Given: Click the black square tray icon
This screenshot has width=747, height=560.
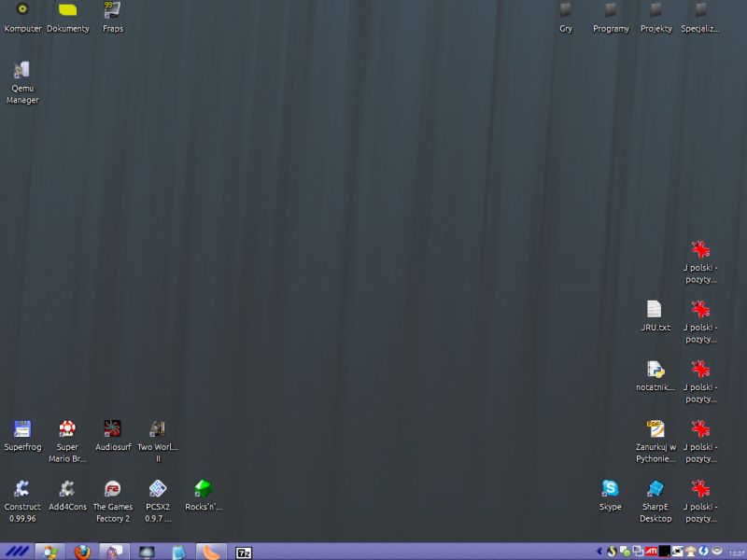Looking at the screenshot, I should pyautogui.click(x=665, y=552).
